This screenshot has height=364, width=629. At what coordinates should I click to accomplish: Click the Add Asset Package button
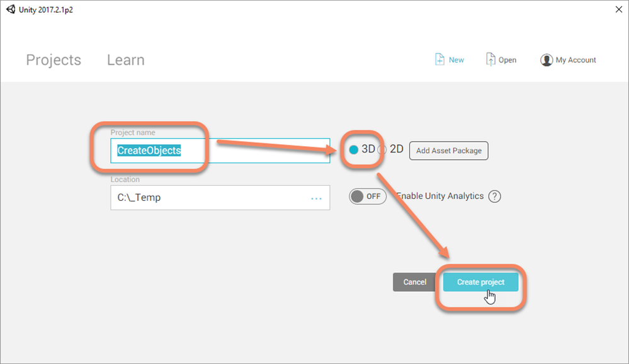tap(448, 151)
